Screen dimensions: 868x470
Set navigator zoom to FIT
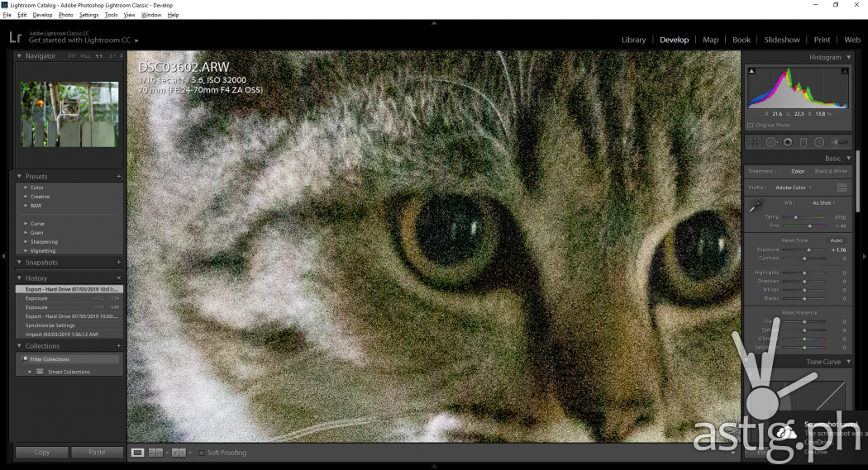pos(72,56)
